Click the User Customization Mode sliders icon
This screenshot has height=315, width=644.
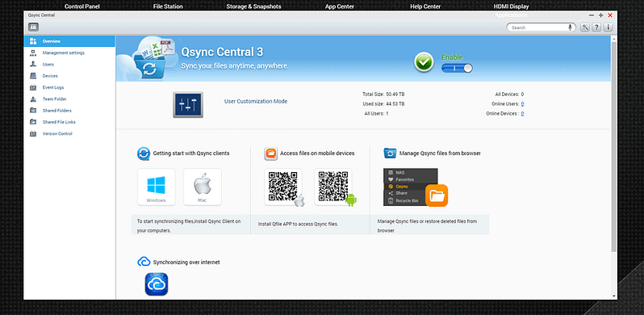coord(188,104)
